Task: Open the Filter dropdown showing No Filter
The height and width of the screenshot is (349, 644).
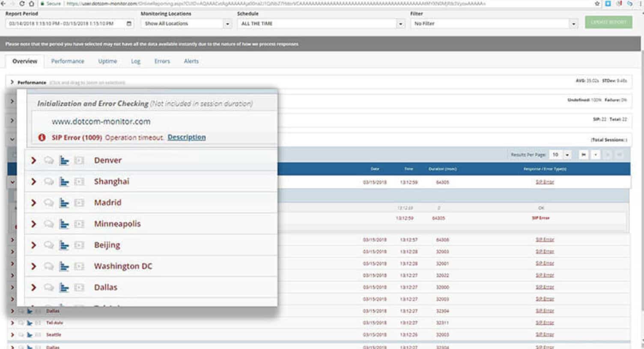Action: tap(494, 24)
